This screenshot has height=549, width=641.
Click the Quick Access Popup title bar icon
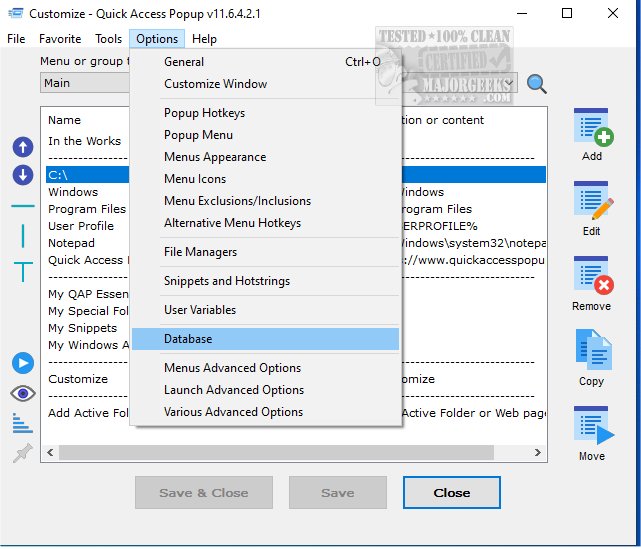[16, 13]
